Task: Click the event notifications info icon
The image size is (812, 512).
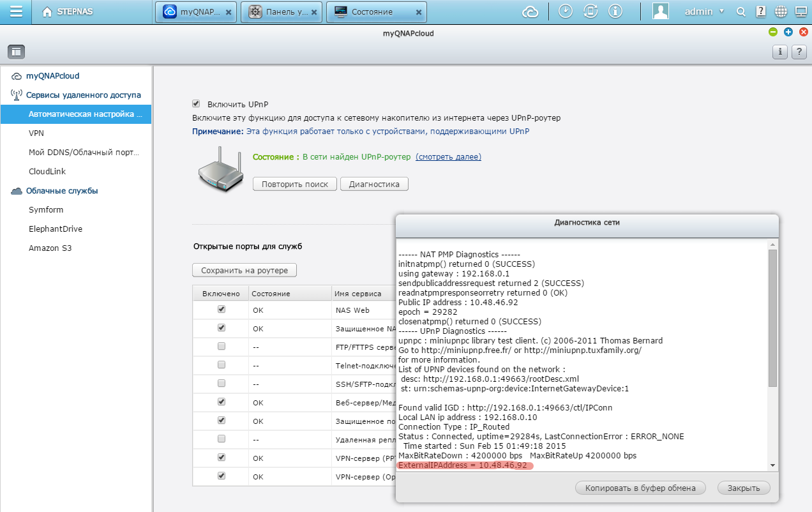Action: pos(615,11)
